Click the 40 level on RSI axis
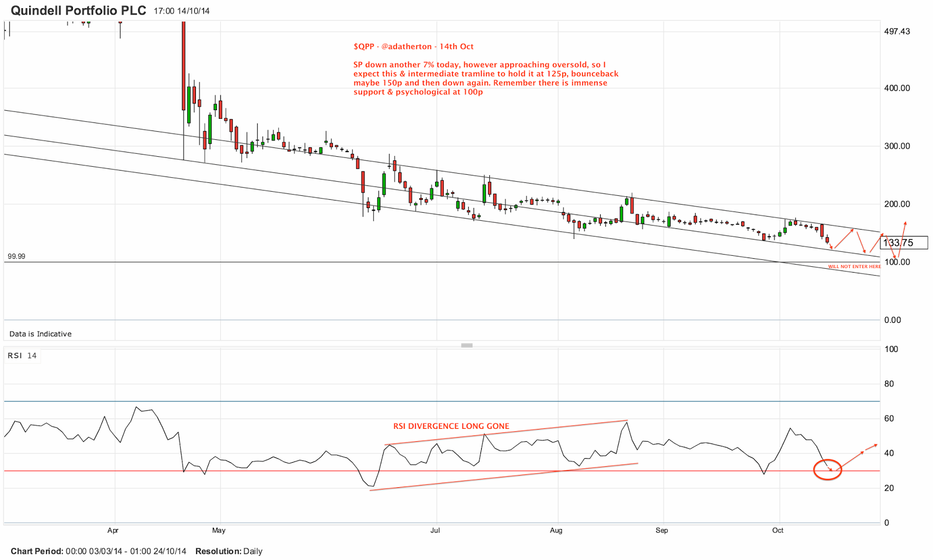The width and height of the screenshot is (933, 560). (x=889, y=453)
